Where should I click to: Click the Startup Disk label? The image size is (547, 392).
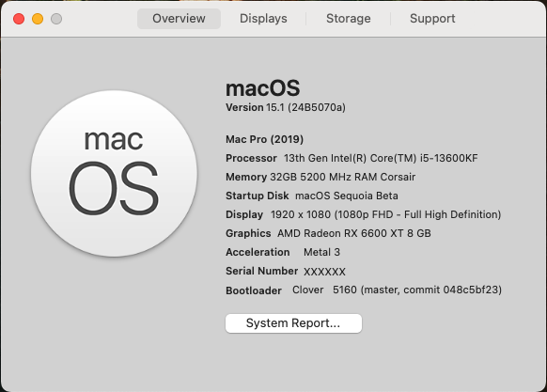pos(258,196)
